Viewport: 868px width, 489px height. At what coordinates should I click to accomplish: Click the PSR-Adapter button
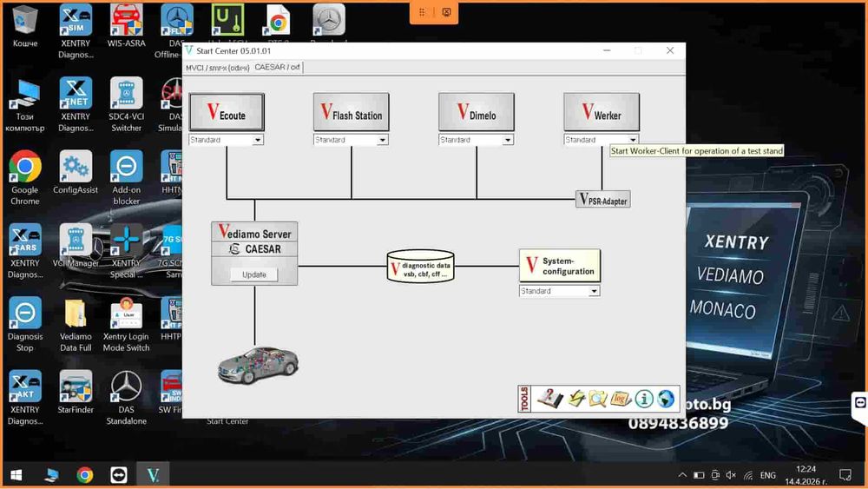pos(603,200)
